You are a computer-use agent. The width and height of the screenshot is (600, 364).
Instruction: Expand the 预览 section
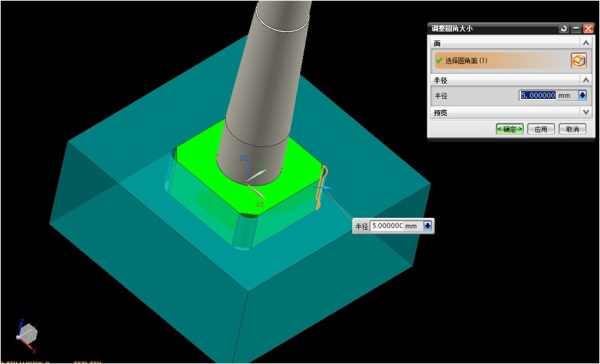pyautogui.click(x=585, y=113)
